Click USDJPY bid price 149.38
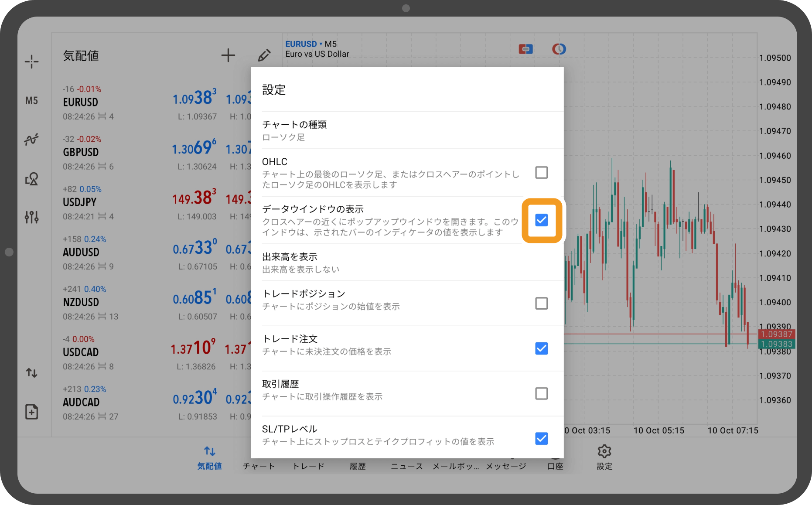The width and height of the screenshot is (812, 505). 194,198
